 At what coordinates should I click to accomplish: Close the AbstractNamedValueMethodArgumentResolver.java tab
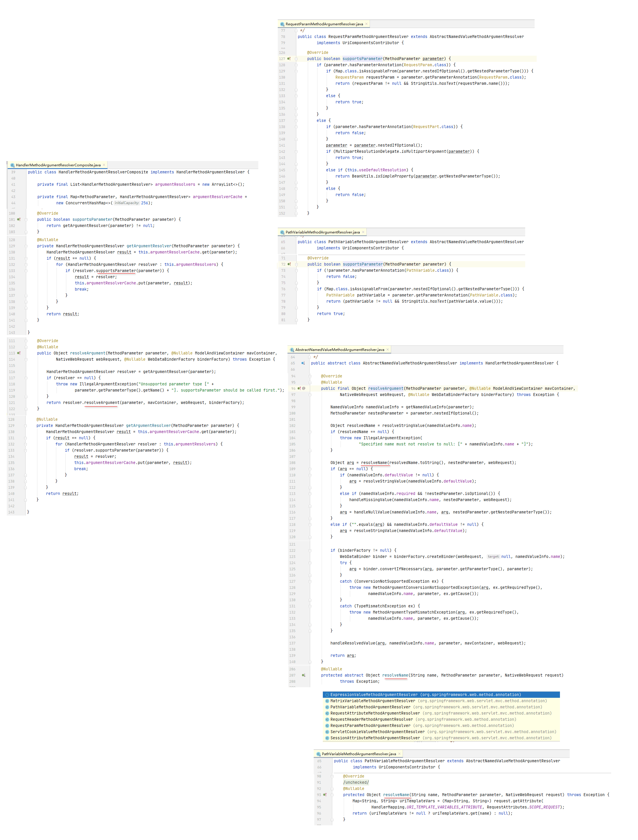point(388,349)
